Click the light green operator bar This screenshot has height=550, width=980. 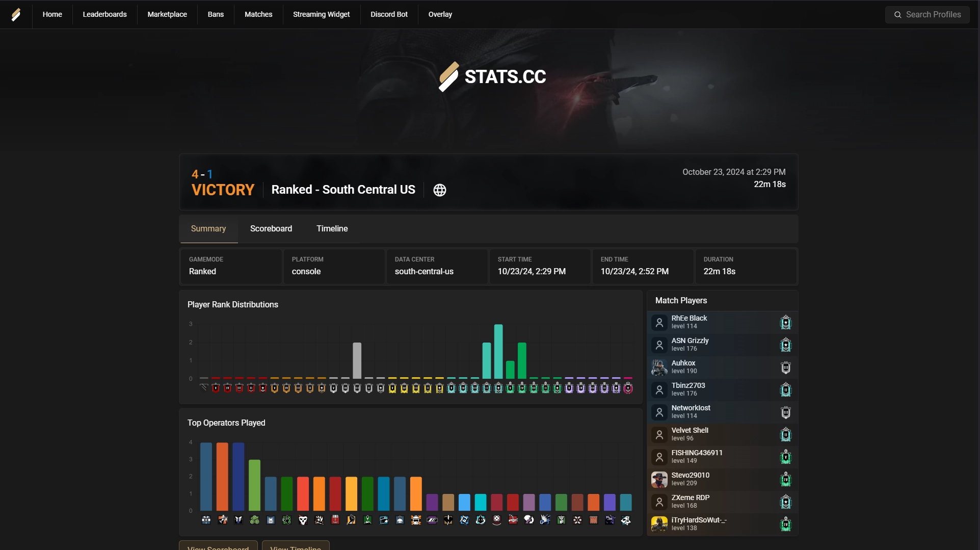pyautogui.click(x=254, y=485)
